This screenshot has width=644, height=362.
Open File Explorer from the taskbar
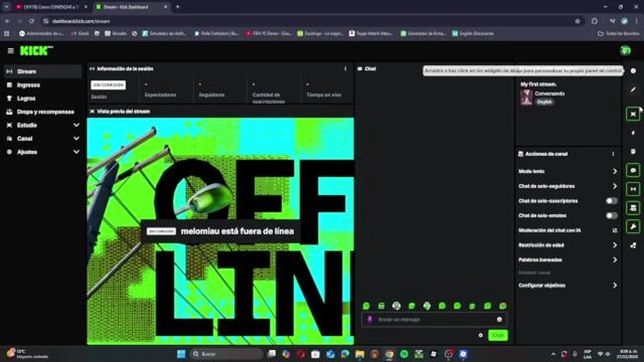pos(360,354)
